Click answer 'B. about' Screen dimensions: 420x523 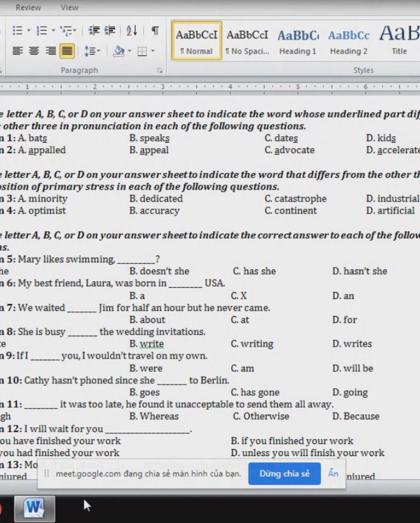tap(147, 320)
